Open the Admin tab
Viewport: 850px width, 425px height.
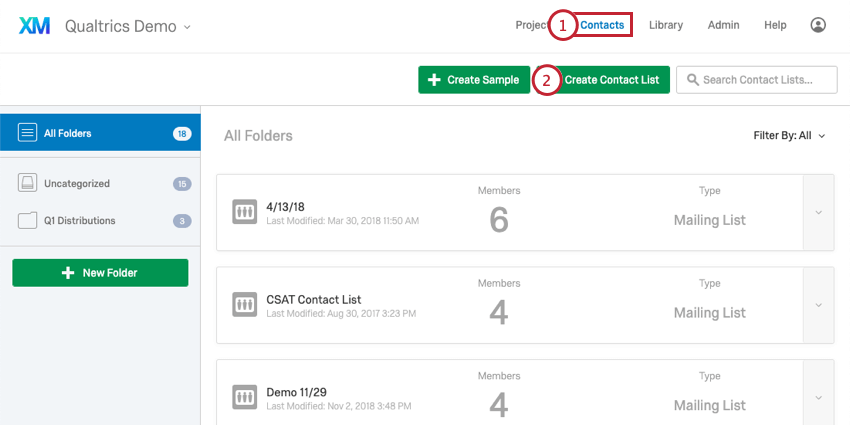point(723,25)
